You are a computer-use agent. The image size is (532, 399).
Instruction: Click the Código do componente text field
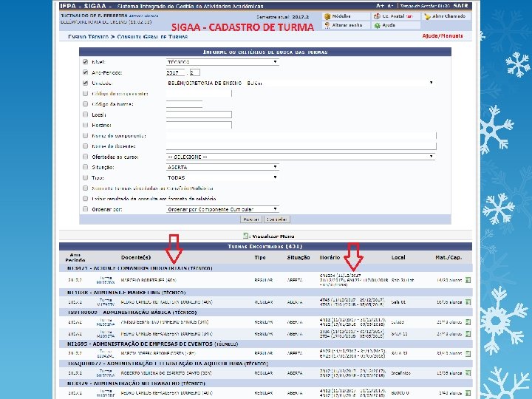[x=199, y=94]
